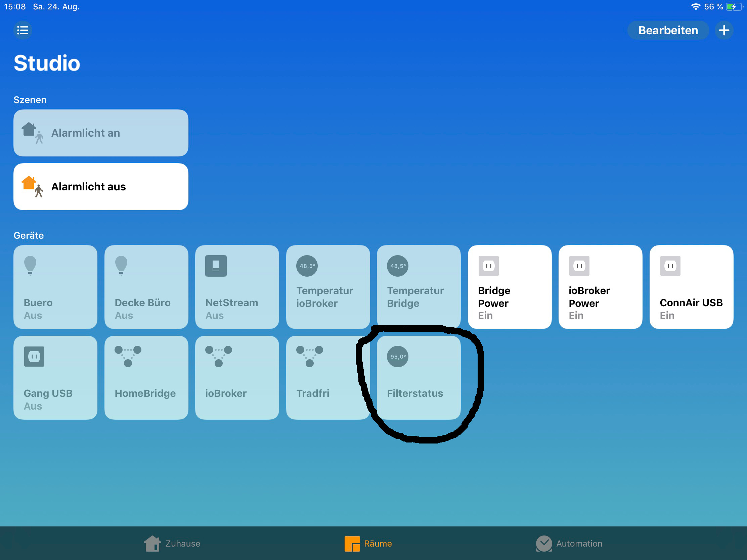747x560 pixels.
Task: Open the Automation tab
Action: (x=569, y=544)
